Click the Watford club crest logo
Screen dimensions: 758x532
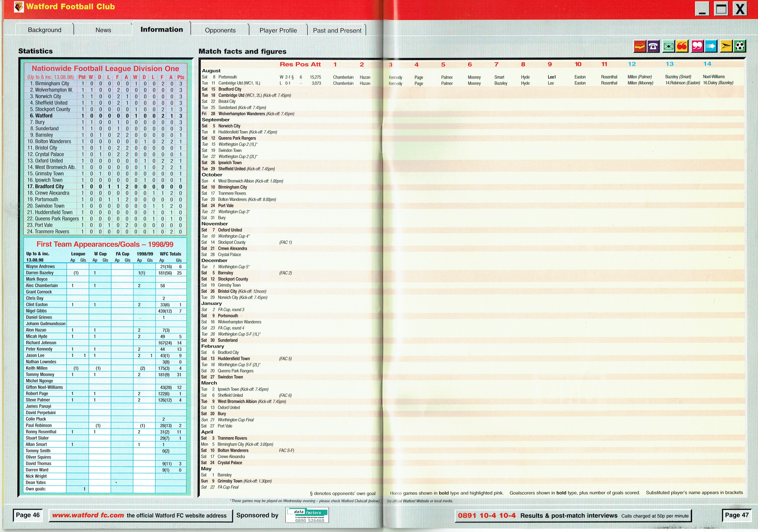click(19, 7)
